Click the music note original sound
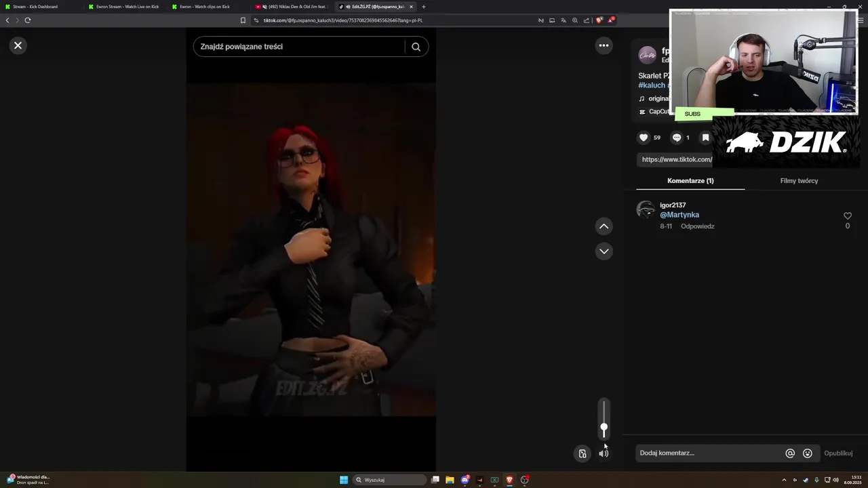Screen dimensions: 868x488 click(x=642, y=98)
